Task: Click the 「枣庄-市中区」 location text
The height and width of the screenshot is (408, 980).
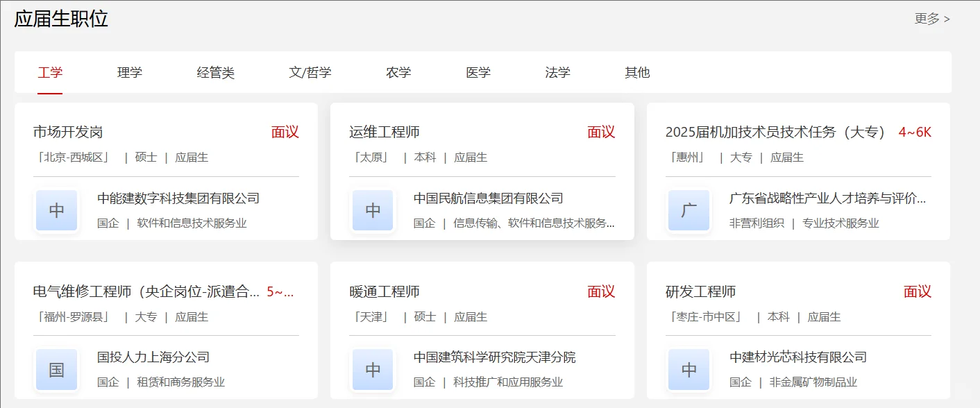Action: pos(705,317)
